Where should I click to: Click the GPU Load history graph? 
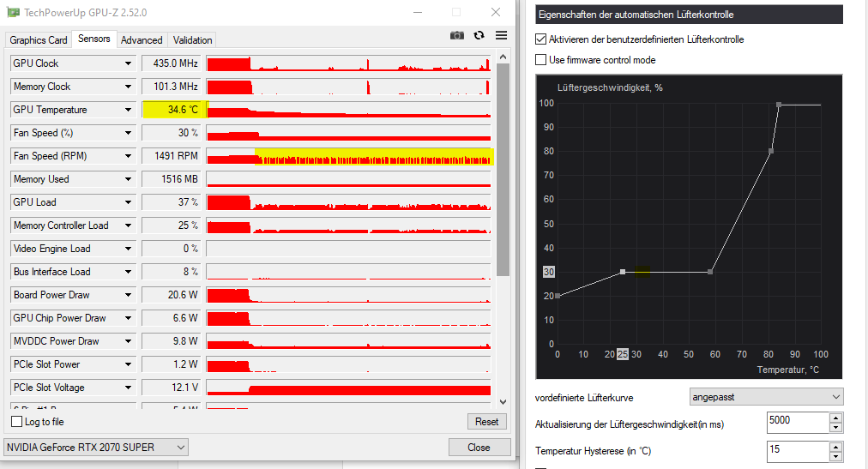[x=349, y=202]
